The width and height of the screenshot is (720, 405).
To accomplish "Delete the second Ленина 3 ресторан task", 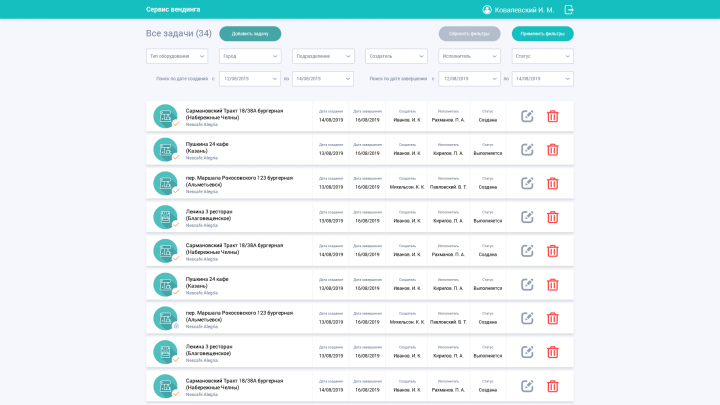I will coord(552,352).
